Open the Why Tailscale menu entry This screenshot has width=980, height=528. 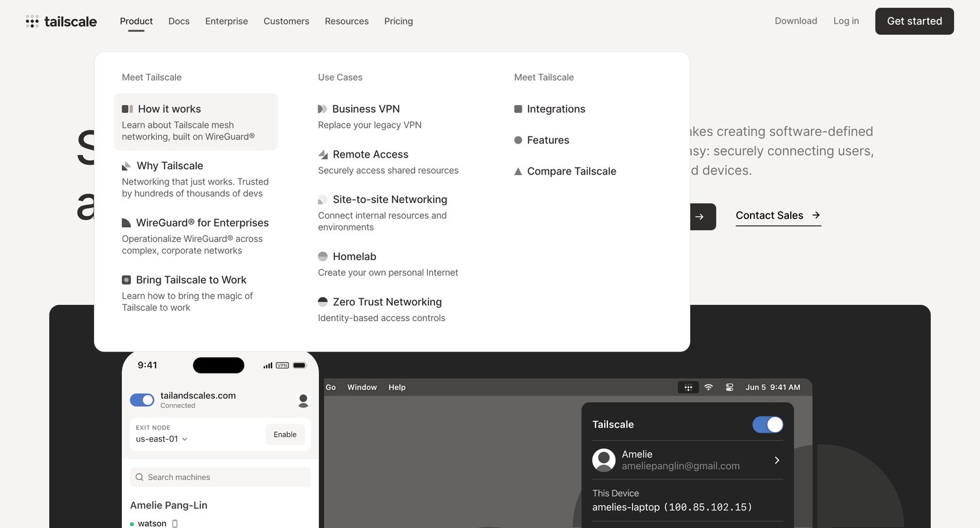(196, 179)
